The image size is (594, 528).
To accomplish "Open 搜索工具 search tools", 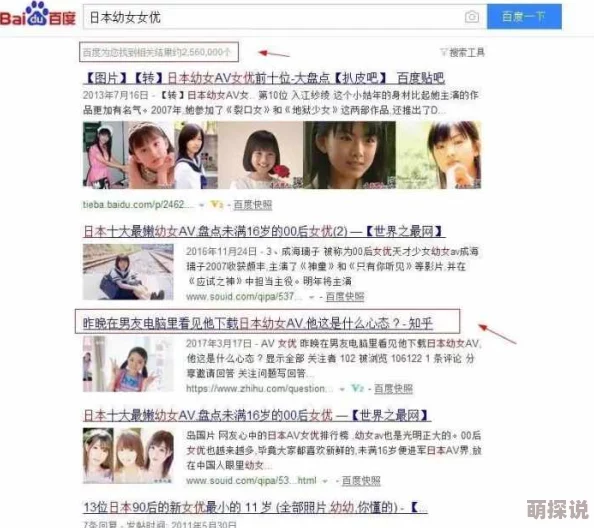I will (x=467, y=52).
